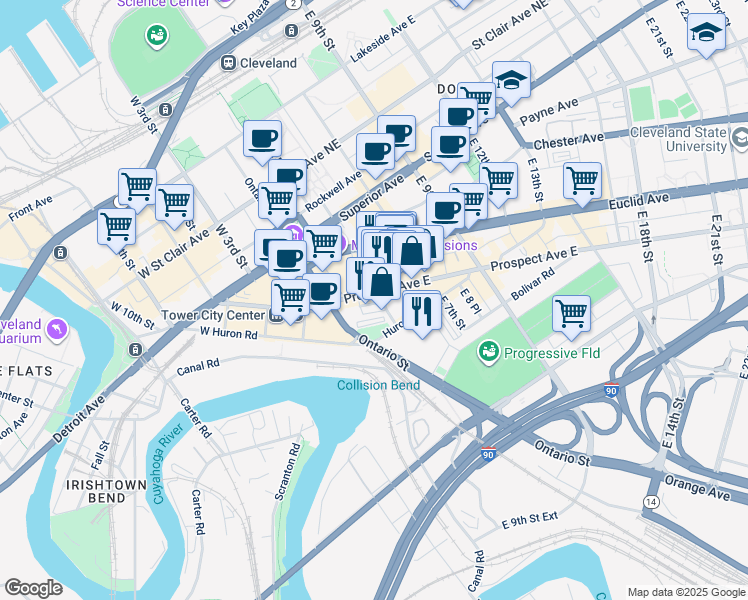Select the shopping cart marker near Front Ave
748x600 pixels.
[x=116, y=231]
